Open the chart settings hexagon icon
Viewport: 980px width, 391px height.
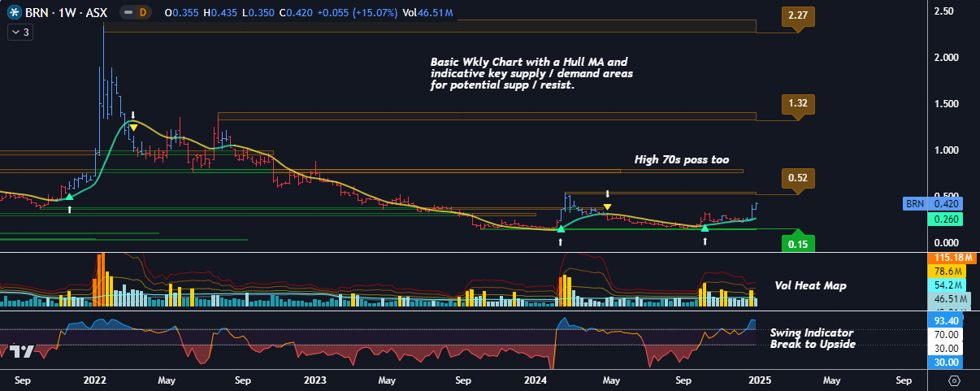954,380
